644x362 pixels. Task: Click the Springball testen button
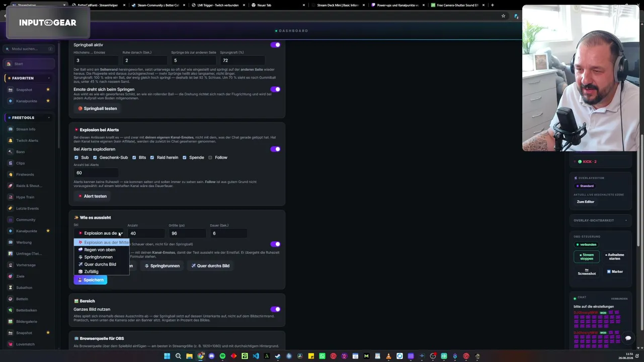(98, 109)
